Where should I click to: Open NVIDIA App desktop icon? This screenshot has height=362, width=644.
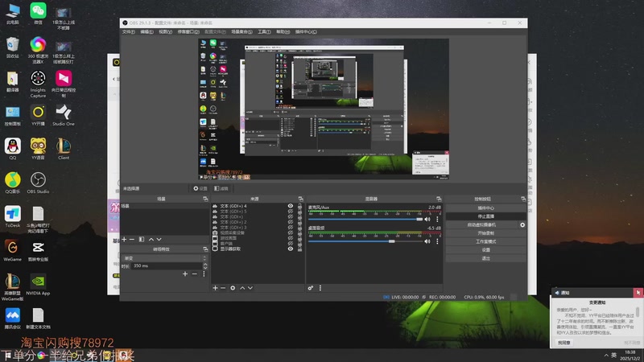(x=38, y=282)
